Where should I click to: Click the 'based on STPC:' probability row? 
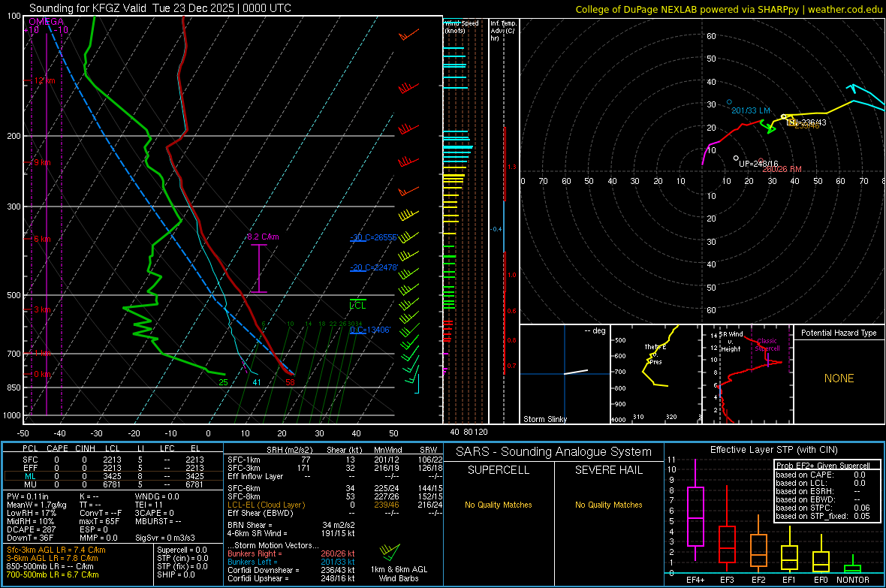(823, 508)
